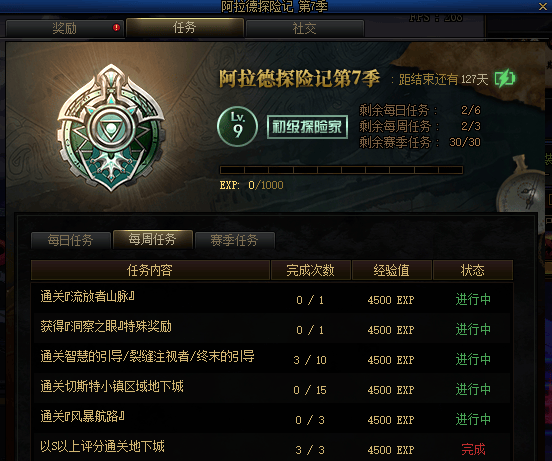
Task: Open the 奖励 tab
Action: (x=65, y=28)
